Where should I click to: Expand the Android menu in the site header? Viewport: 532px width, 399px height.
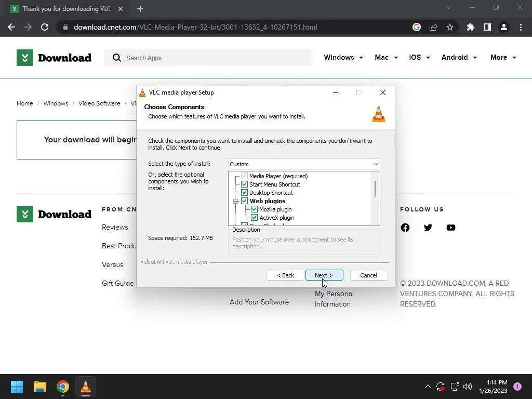pos(459,57)
